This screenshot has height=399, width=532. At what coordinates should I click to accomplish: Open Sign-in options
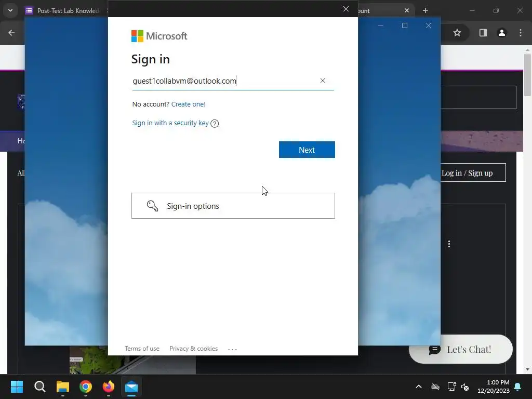(233, 206)
